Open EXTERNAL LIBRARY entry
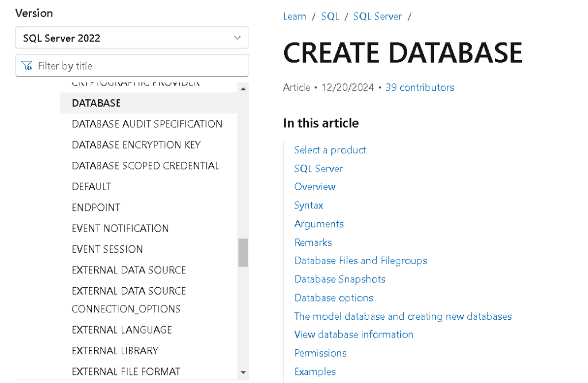588x383 pixels. [115, 351]
